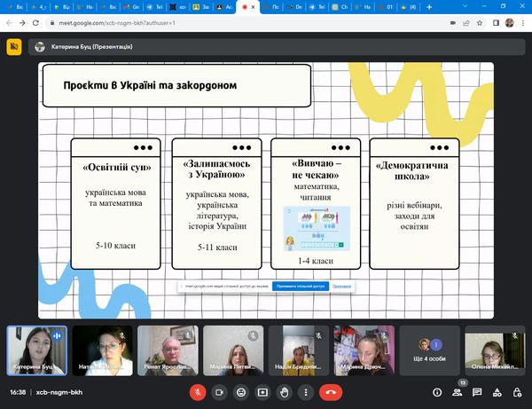
Task: Click the yellow icon beside the presenter name
Action: click(13, 47)
